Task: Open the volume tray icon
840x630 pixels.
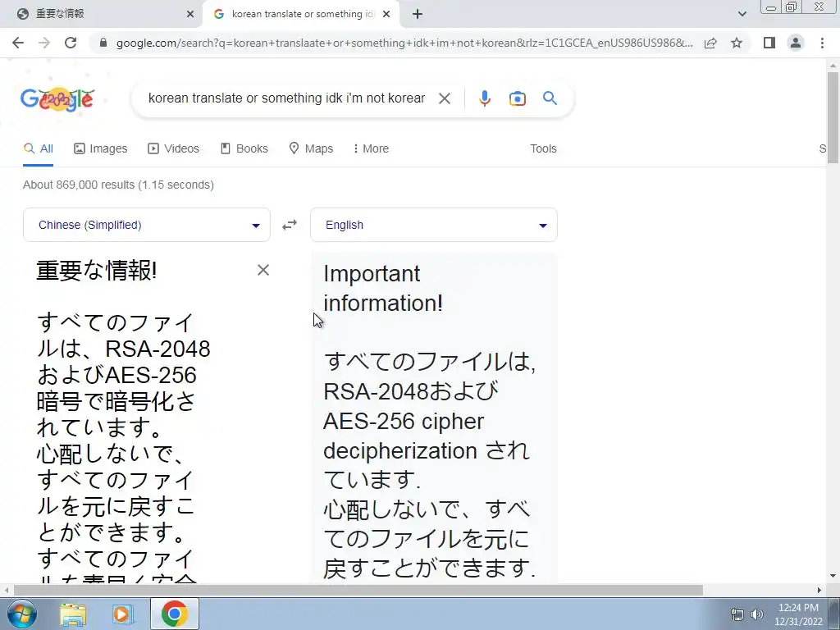Action: point(757,614)
